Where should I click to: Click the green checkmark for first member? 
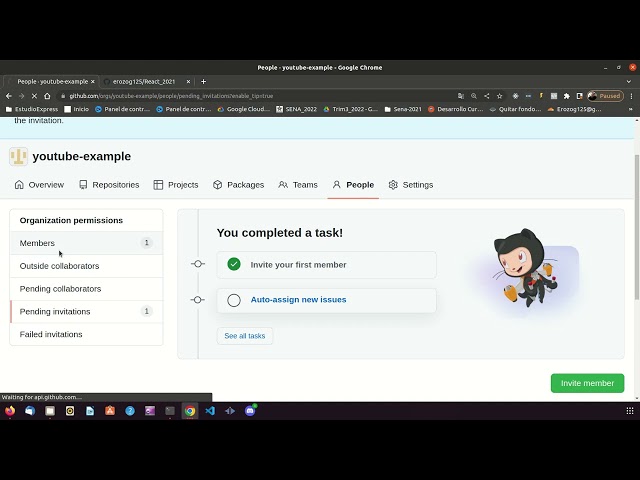pyautogui.click(x=234, y=264)
